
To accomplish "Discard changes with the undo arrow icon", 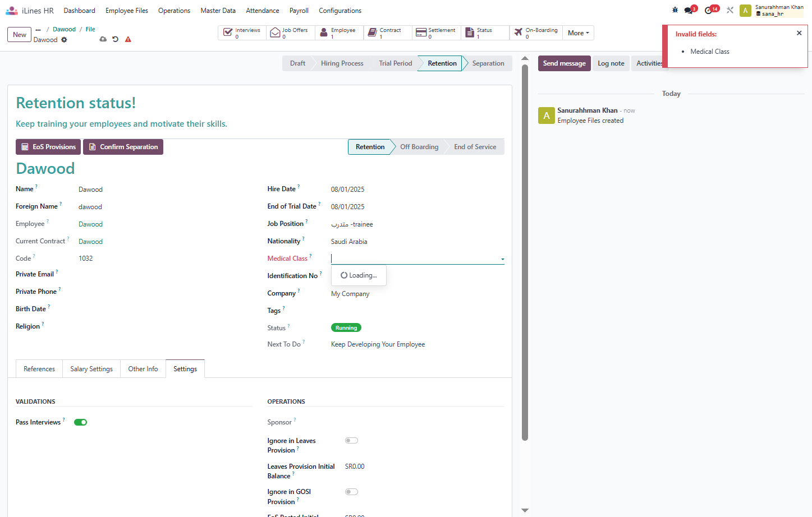I will pyautogui.click(x=115, y=39).
